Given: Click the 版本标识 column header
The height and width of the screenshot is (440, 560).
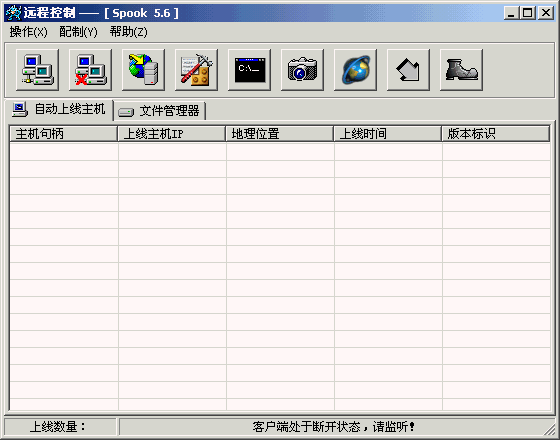Looking at the screenshot, I should pos(496,134).
